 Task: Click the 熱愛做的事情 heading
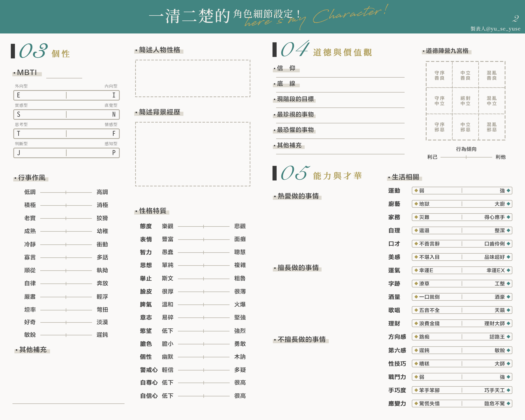coord(298,196)
